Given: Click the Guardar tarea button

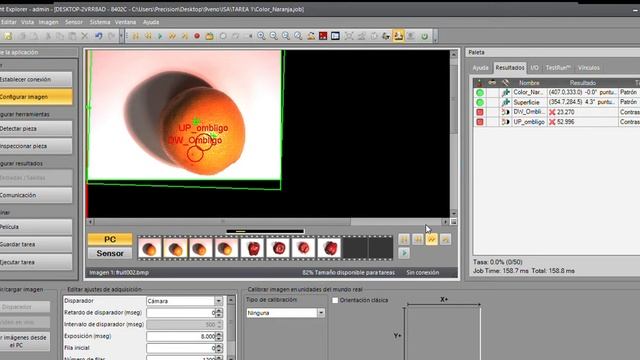Looking at the screenshot, I should (x=36, y=244).
